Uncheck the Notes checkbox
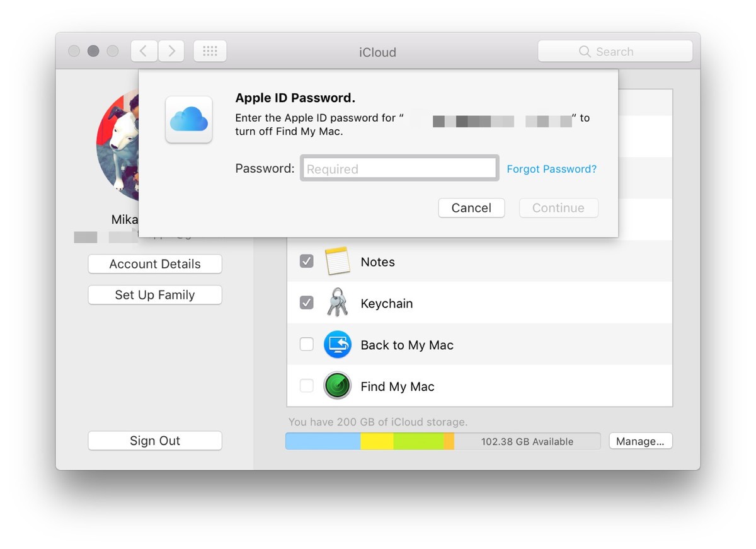 pos(306,262)
